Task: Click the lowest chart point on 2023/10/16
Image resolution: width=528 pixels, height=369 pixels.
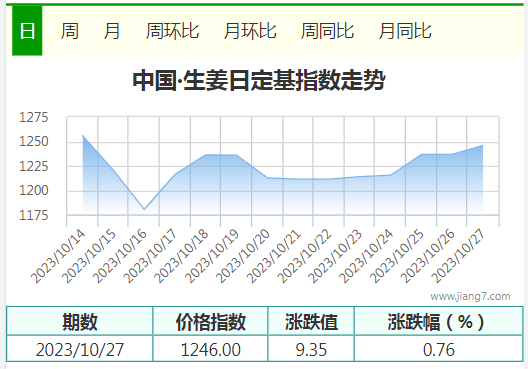Action: click(x=144, y=209)
